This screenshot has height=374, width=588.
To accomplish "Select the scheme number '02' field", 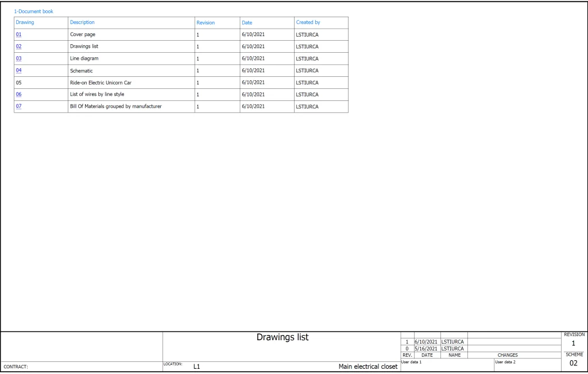I will [x=574, y=364].
